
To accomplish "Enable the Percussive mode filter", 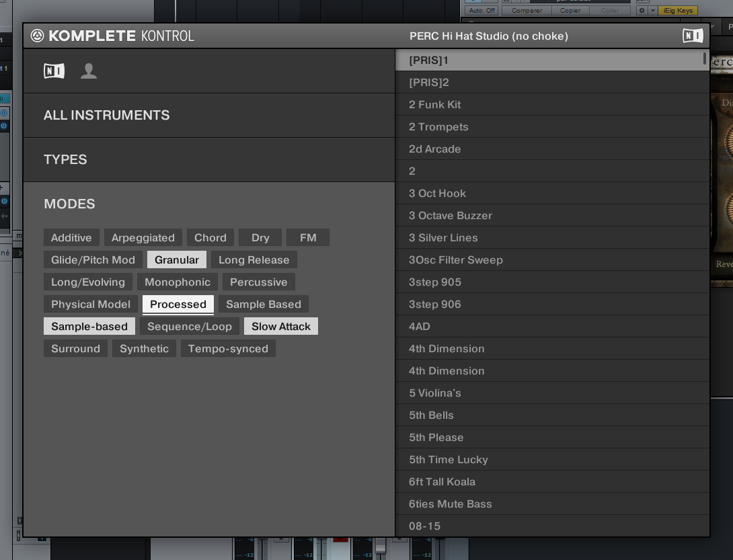I will coord(258,282).
